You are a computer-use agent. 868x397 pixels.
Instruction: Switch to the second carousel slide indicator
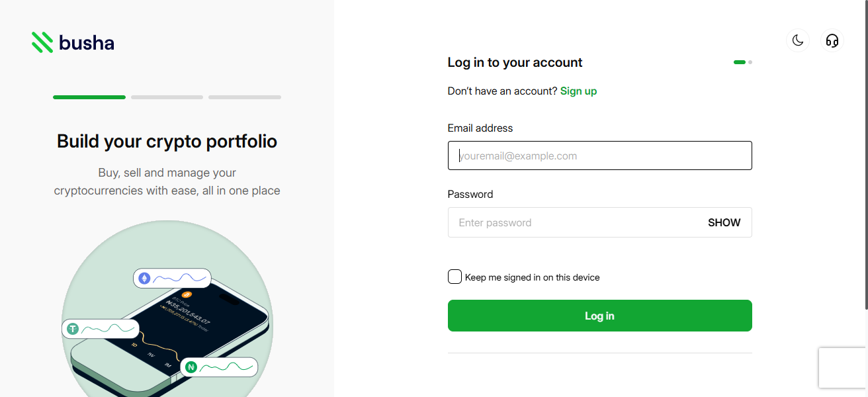pos(167,97)
